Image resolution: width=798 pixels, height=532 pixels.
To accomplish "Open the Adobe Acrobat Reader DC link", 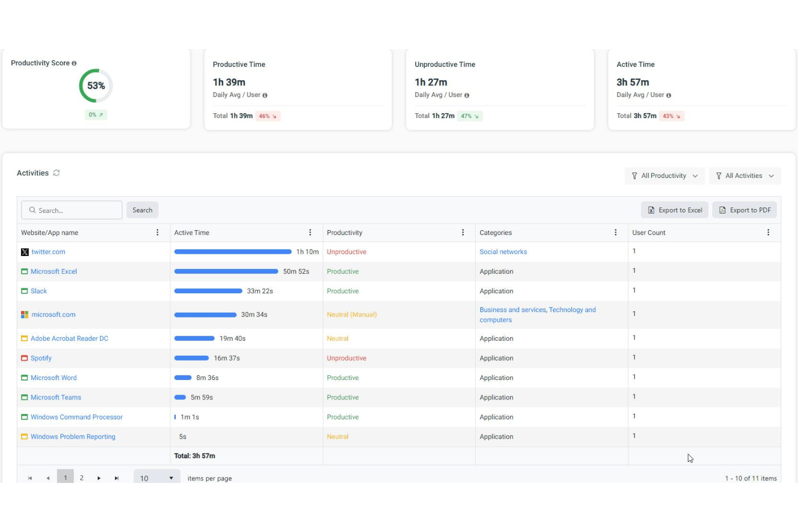I will [70, 338].
